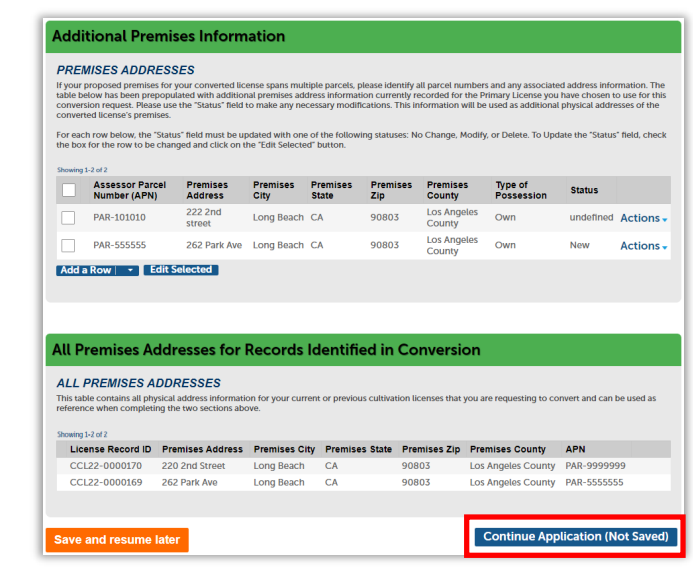Click the PAR-9999999 APN cell
Viewport: 693px width, 588px height.
[x=595, y=466]
